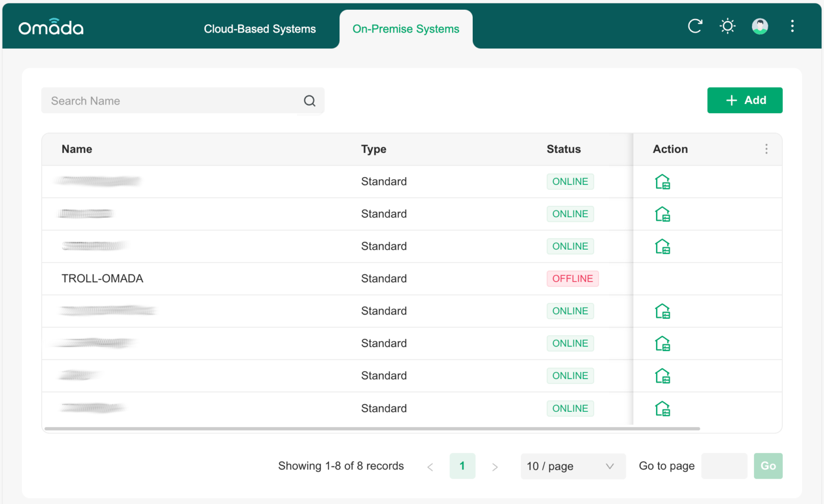The image size is (824, 504).
Task: Launch controller in row below TROLL-OMADA
Action: tap(662, 311)
